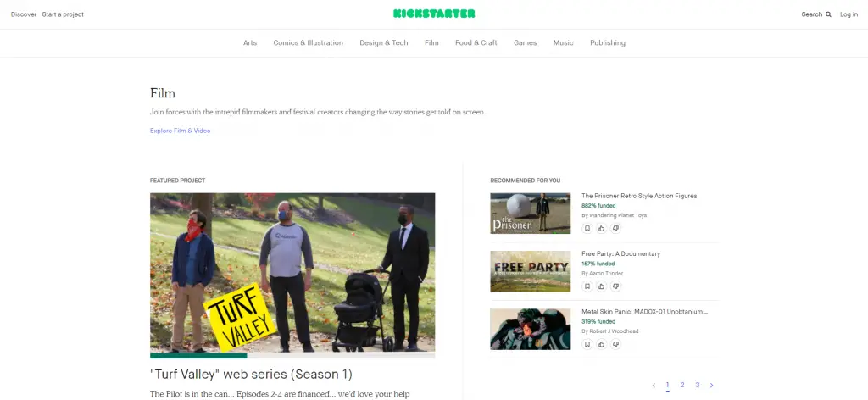
Task: Bookmark Free Party: A Documentary project
Action: pyautogui.click(x=587, y=286)
